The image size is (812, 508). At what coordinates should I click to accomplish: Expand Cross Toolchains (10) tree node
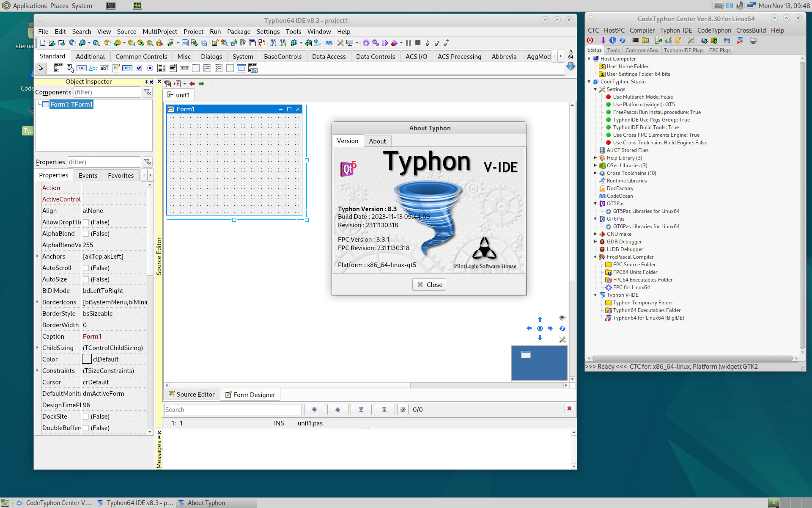(x=595, y=173)
